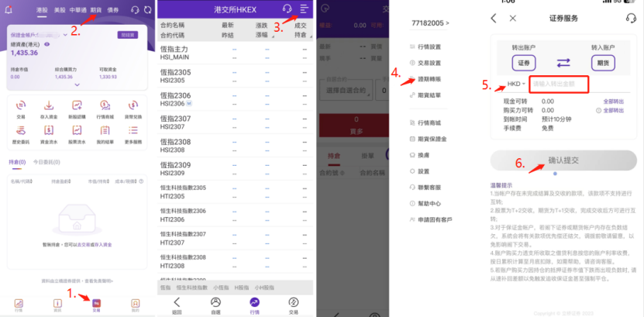This screenshot has width=644, height=317.
Task: Tap the back chevron in the 证券服务 header
Action: click(494, 18)
